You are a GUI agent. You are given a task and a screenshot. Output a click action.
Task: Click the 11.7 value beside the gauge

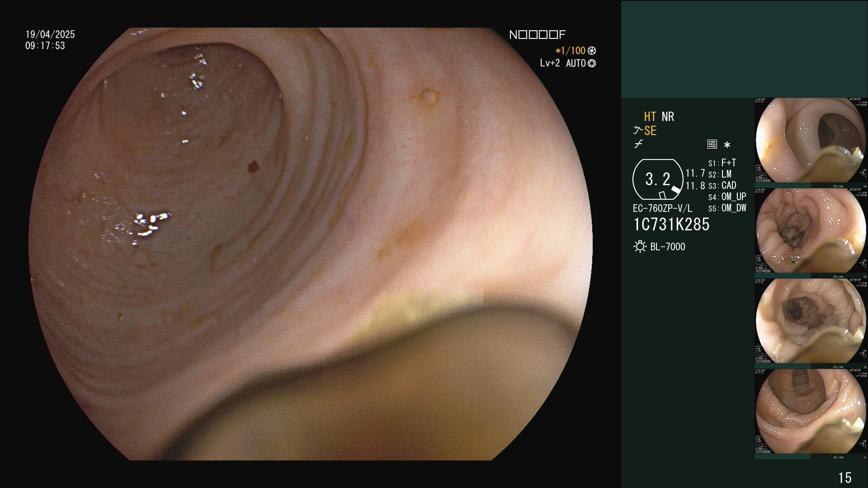point(695,173)
